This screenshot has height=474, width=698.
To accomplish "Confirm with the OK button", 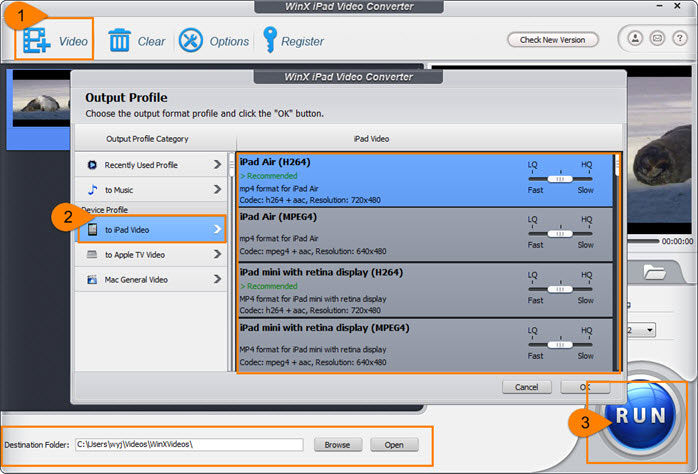I will [x=585, y=387].
